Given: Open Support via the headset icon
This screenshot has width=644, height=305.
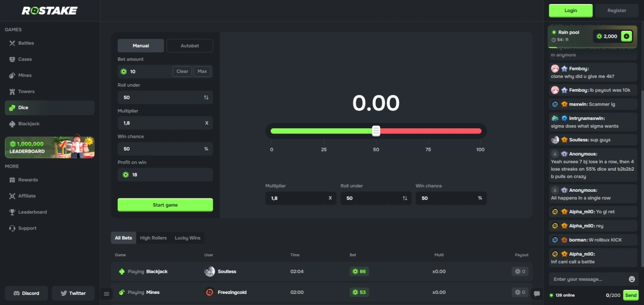Looking at the screenshot, I should (x=13, y=228).
